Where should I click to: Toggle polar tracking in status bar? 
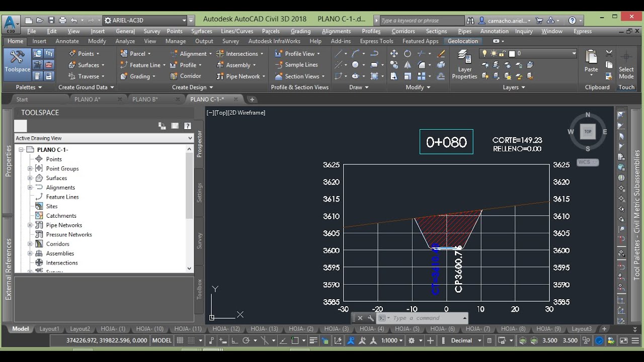click(246, 340)
